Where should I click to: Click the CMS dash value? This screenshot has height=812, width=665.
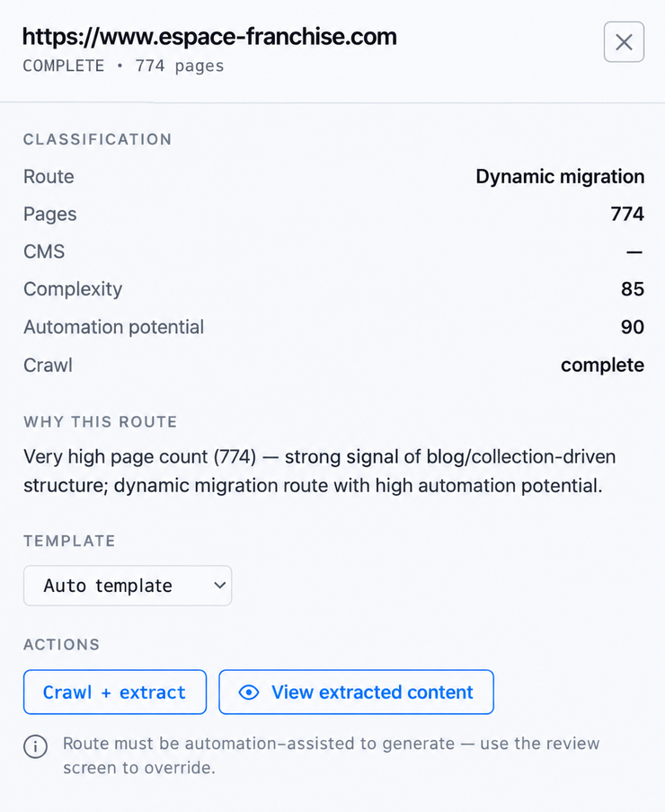pyautogui.click(x=634, y=252)
